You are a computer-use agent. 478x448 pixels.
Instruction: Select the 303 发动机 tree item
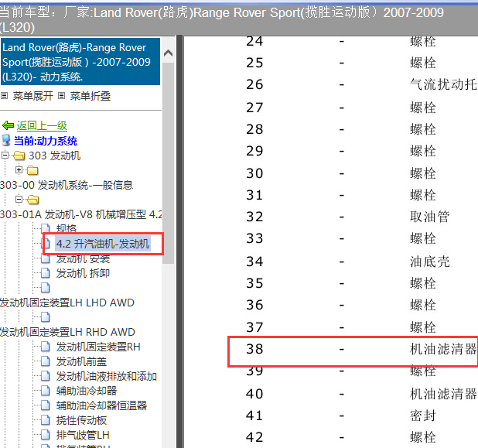(x=55, y=156)
